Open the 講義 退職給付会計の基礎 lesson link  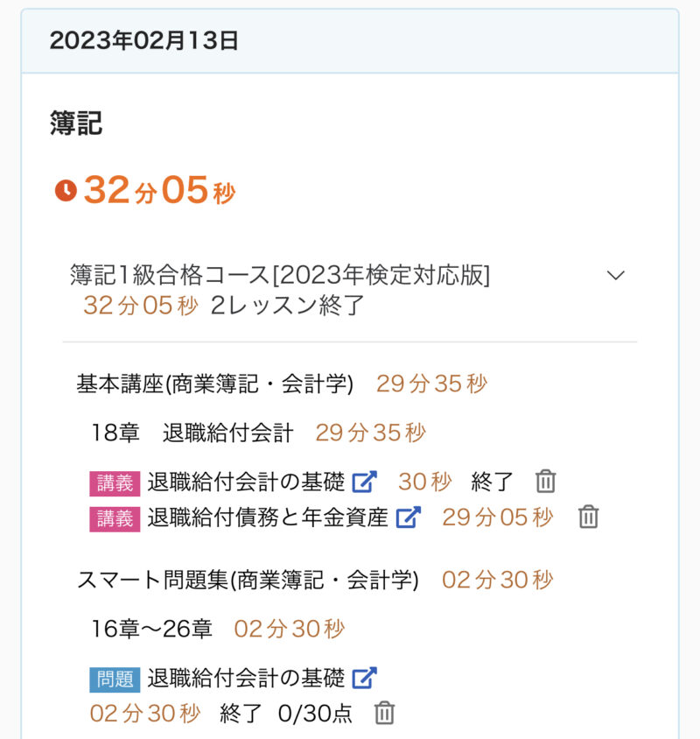click(x=246, y=482)
